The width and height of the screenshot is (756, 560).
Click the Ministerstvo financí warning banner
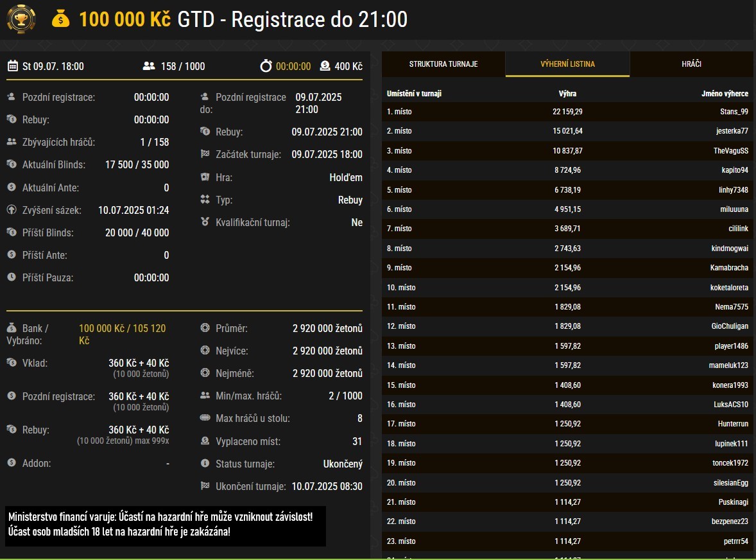(x=165, y=524)
